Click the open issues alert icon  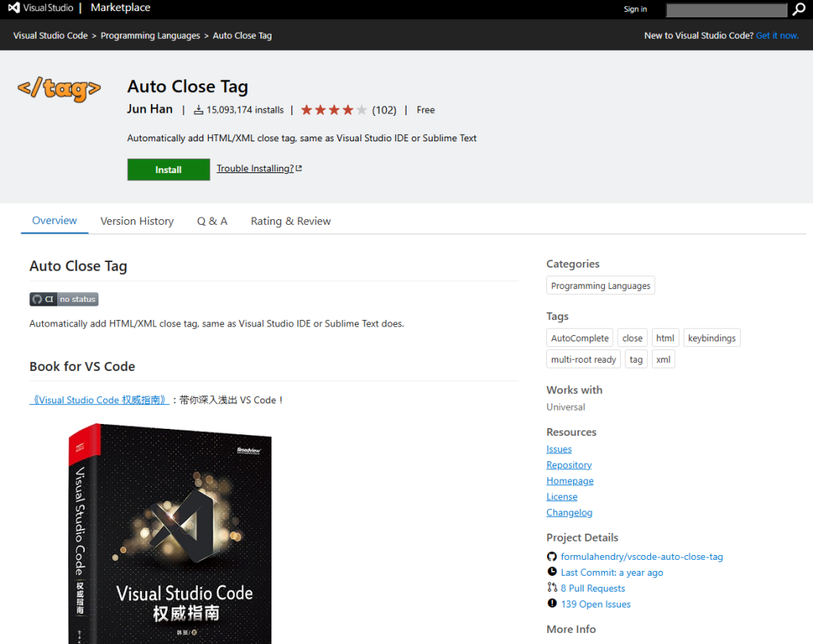click(552, 603)
